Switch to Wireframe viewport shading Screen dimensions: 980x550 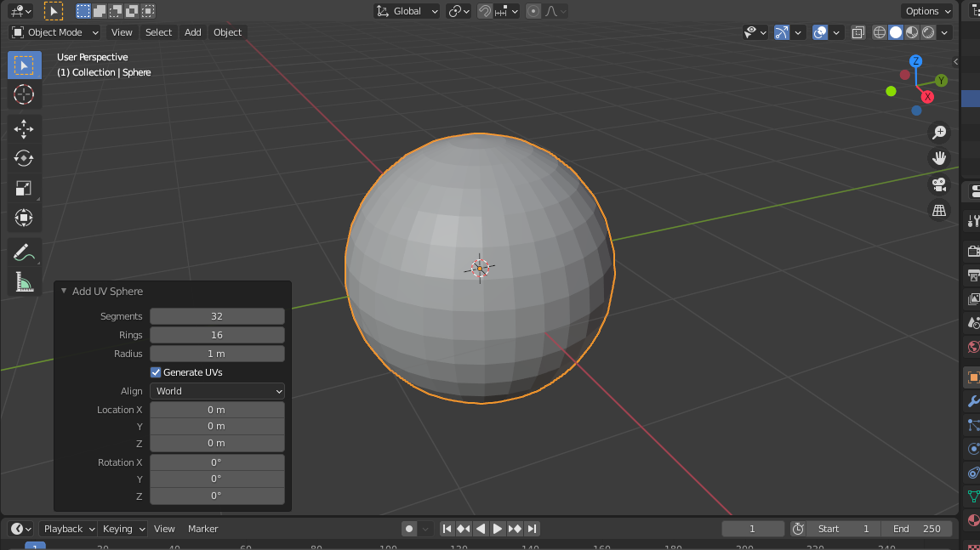[880, 32]
